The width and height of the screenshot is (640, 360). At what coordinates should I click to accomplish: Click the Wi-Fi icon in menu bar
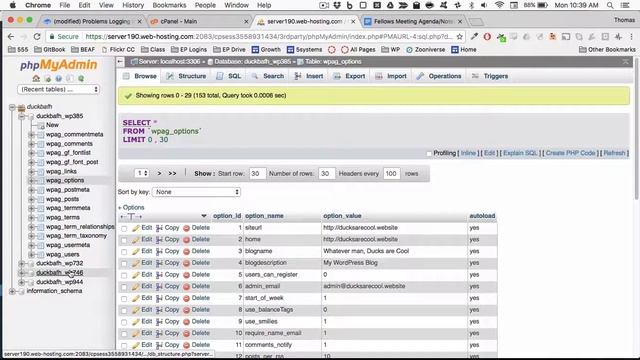coord(499,5)
